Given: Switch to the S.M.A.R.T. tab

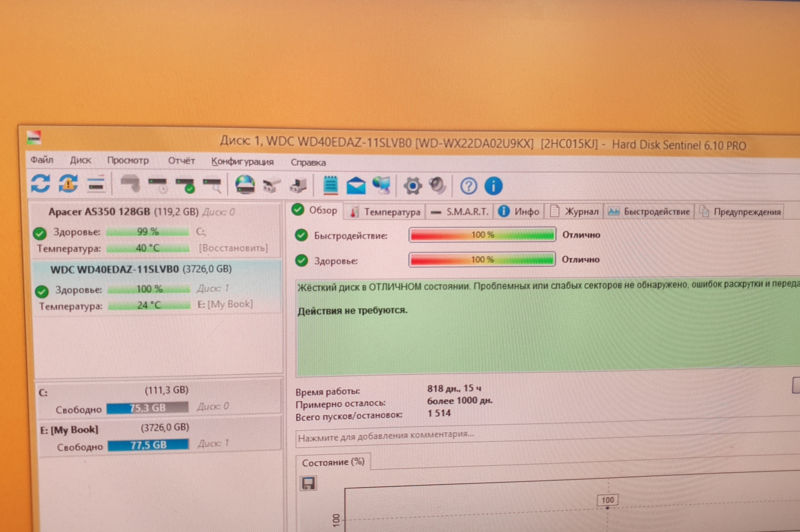Looking at the screenshot, I should click(x=459, y=212).
